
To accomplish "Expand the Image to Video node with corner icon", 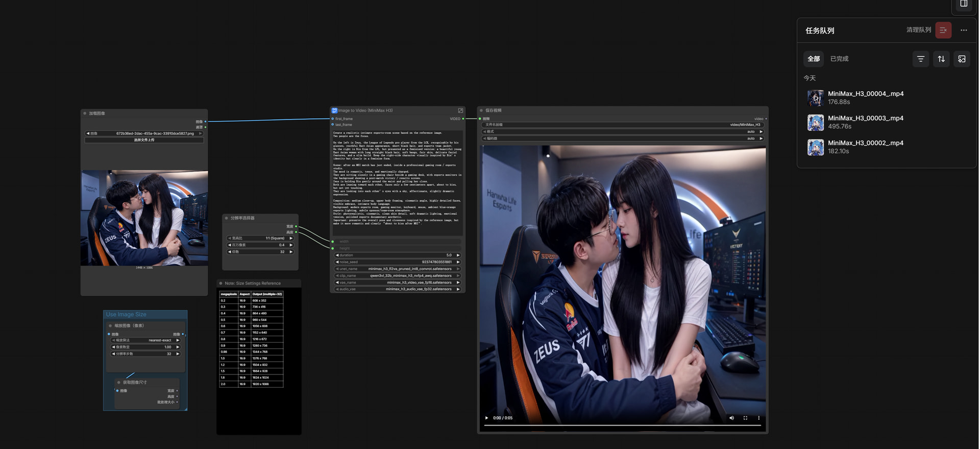I will coord(460,110).
